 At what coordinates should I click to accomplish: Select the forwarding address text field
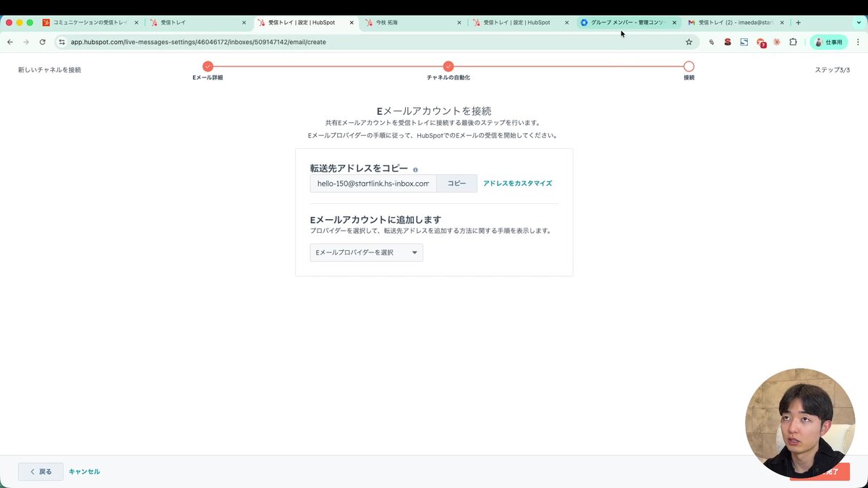pyautogui.click(x=373, y=183)
